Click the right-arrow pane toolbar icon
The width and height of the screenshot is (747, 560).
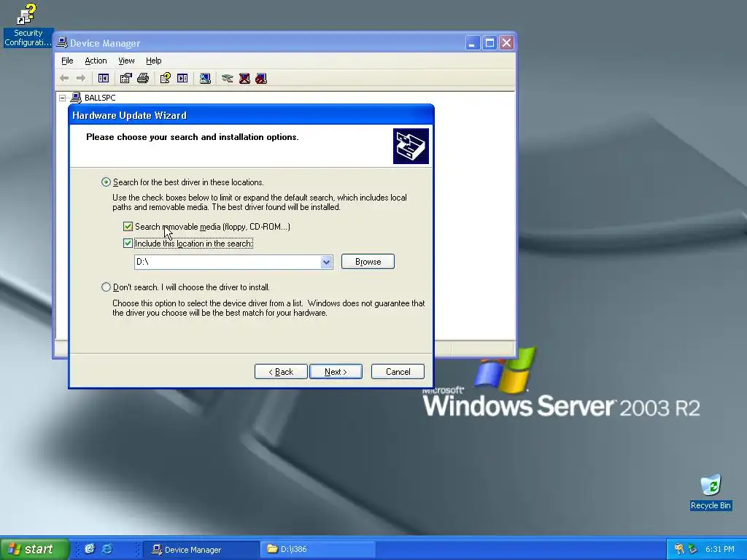[x=182, y=78]
